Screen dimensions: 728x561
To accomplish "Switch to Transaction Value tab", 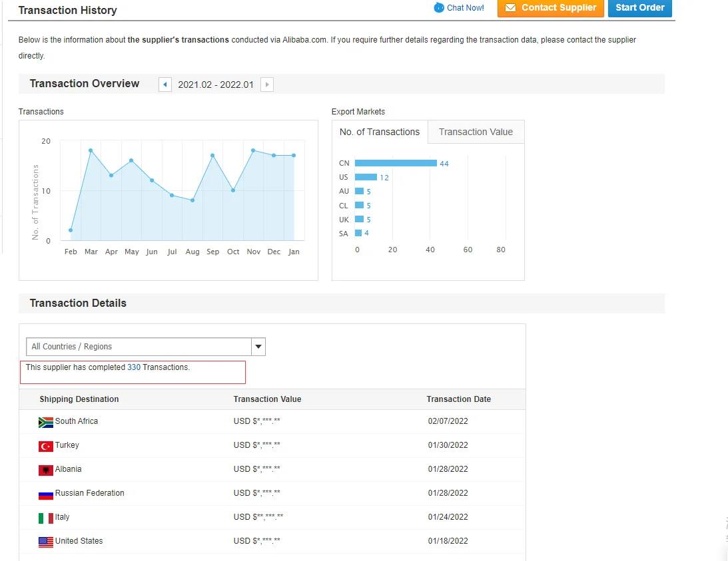I will (476, 132).
